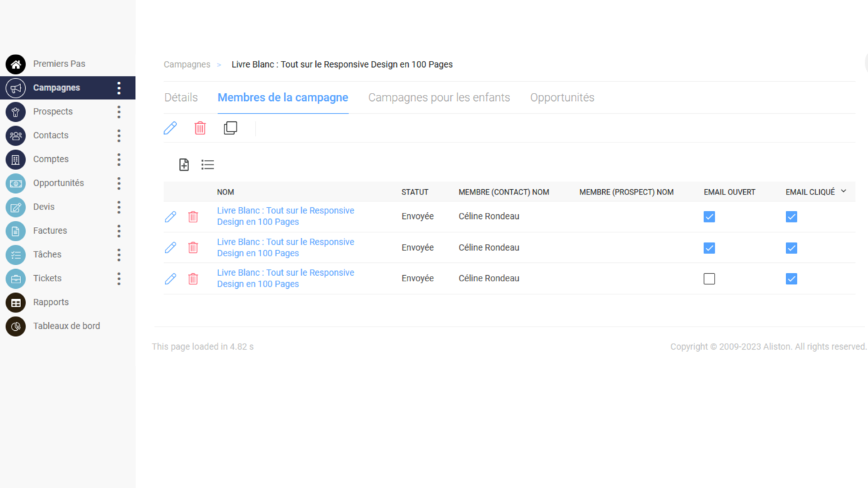868x488 pixels.
Task: Open Premiers Pas home icon in sidebar
Action: [16, 64]
